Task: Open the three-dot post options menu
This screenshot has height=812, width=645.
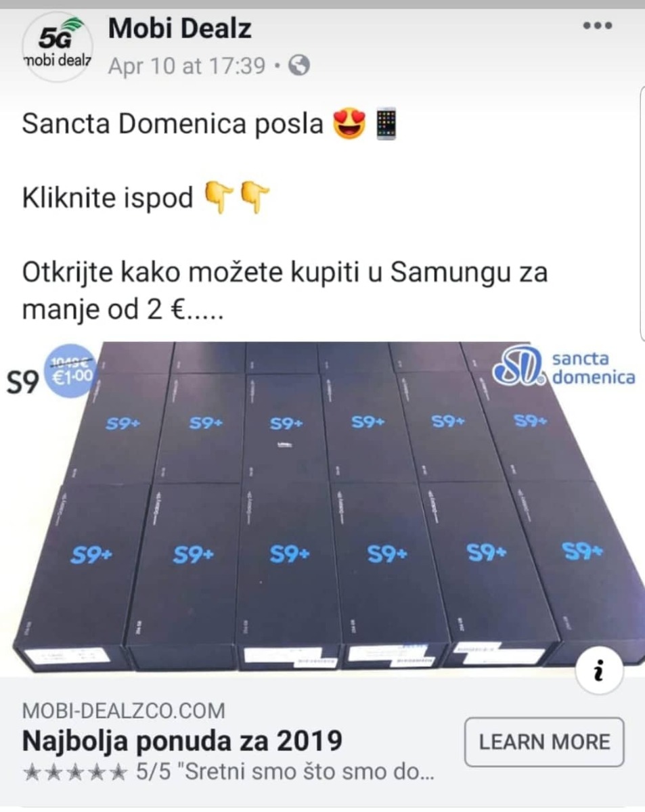Action: tap(598, 26)
